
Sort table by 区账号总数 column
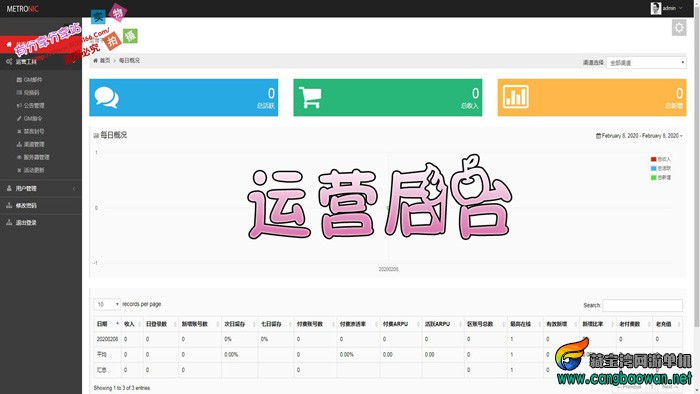[486, 324]
